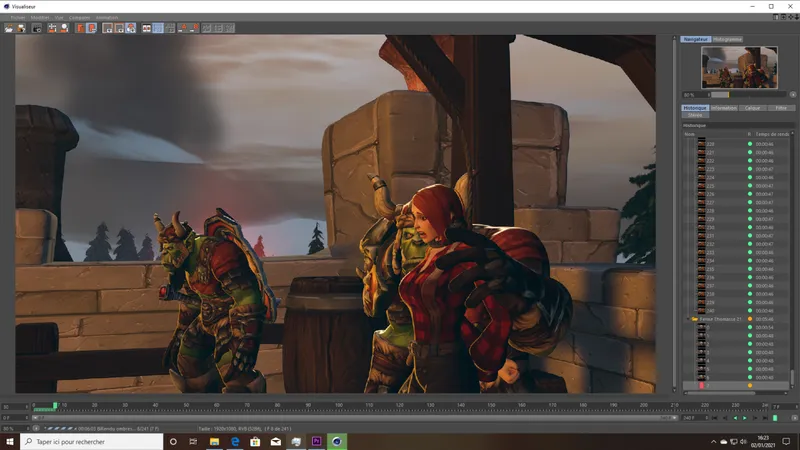Screen dimensions: 800x450
Task: Jump to the last frame
Action: pyautogui.click(x=765, y=418)
